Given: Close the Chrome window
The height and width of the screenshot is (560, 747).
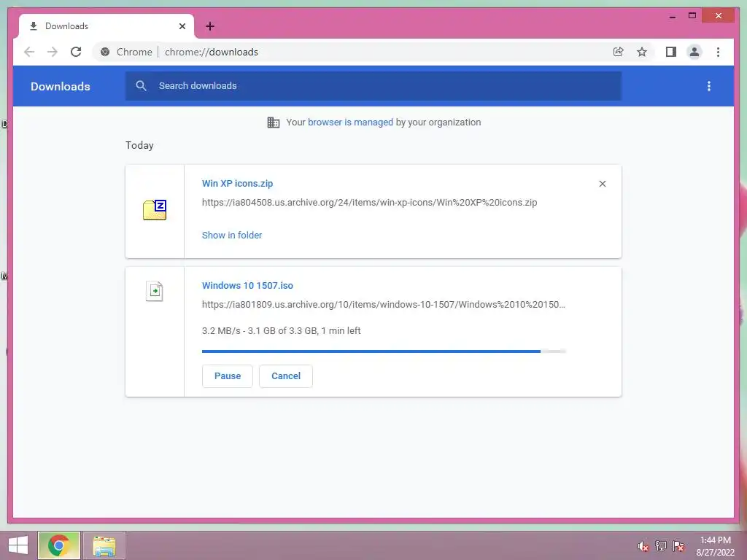Looking at the screenshot, I should pyautogui.click(x=719, y=16).
